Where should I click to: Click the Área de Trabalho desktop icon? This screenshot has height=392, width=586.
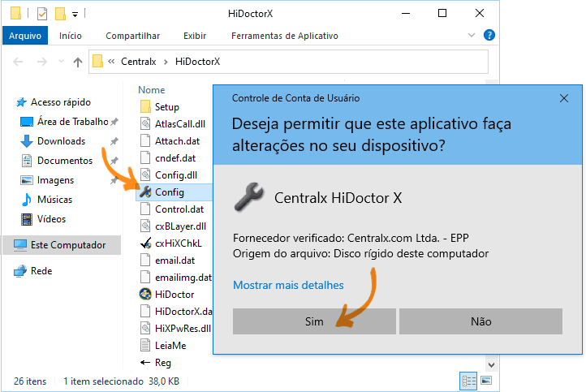coord(27,122)
